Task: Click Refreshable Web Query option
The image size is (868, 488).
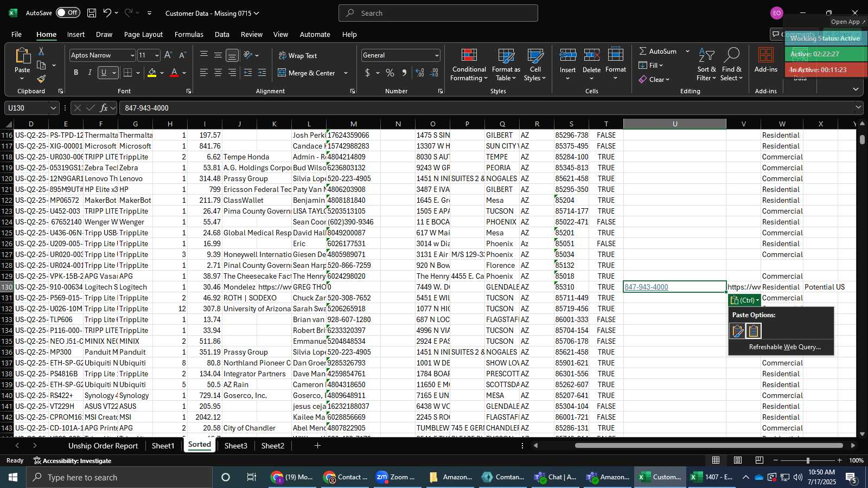Action: [x=784, y=347]
